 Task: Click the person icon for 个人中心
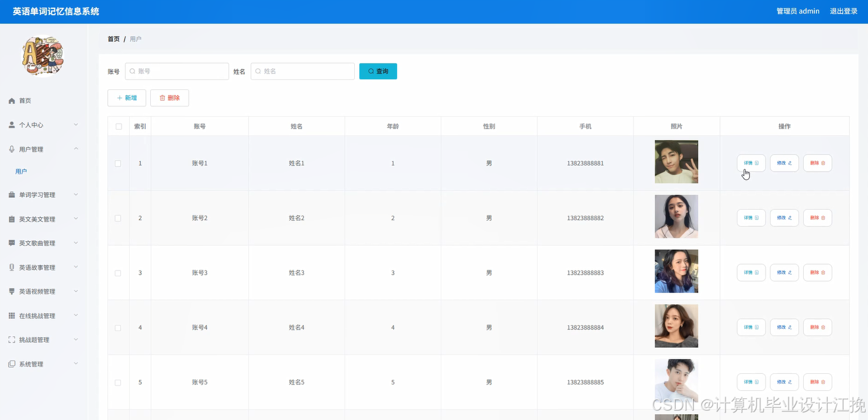point(12,125)
